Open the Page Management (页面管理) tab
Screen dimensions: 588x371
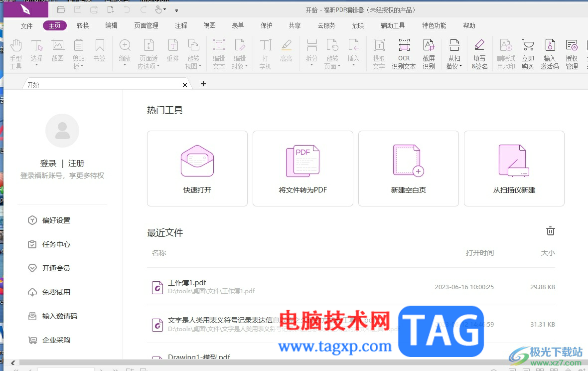click(x=146, y=25)
